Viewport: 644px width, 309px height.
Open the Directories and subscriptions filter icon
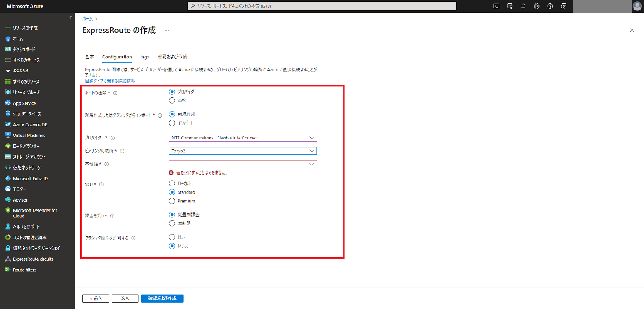click(510, 6)
